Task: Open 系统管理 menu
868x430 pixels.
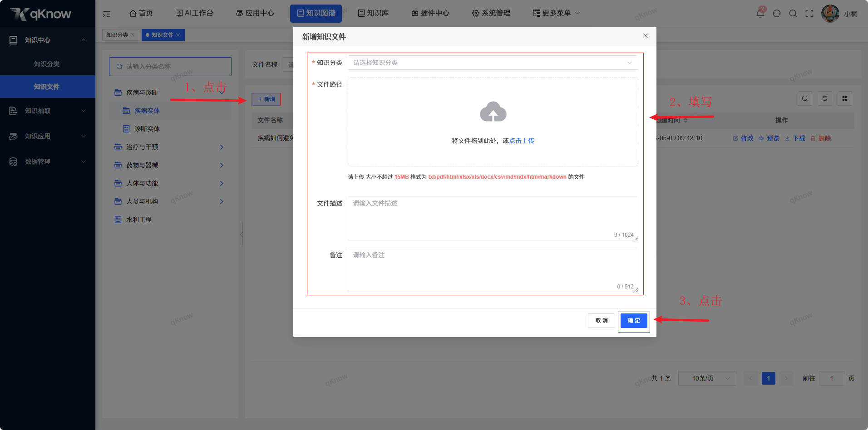Action: click(491, 13)
